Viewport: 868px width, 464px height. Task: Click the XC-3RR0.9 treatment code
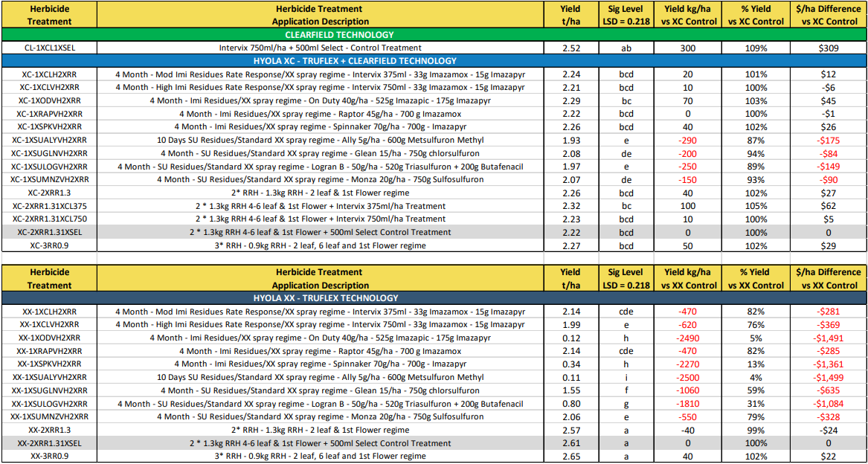(49, 245)
